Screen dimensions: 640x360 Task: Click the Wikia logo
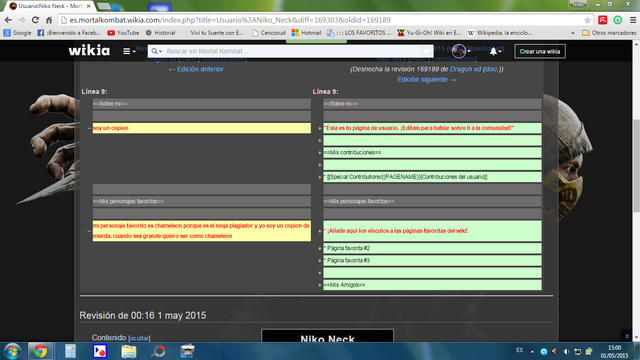[89, 51]
